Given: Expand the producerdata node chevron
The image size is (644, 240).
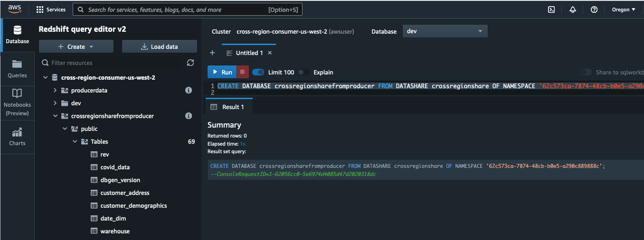Looking at the screenshot, I should click(55, 90).
